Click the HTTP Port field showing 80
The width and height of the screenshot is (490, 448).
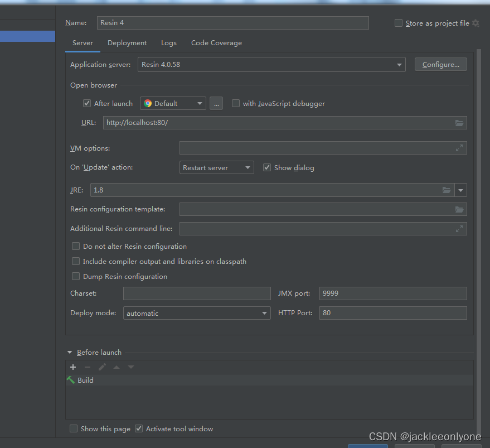(393, 313)
